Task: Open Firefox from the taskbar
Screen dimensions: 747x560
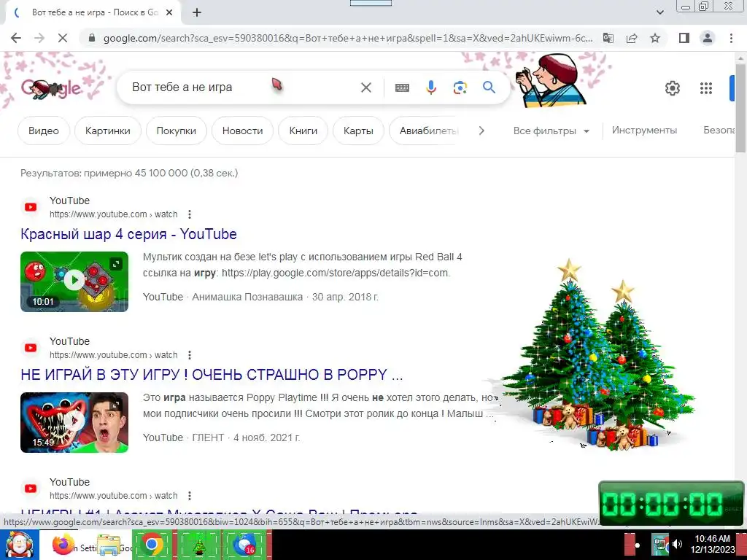Action: [x=63, y=545]
